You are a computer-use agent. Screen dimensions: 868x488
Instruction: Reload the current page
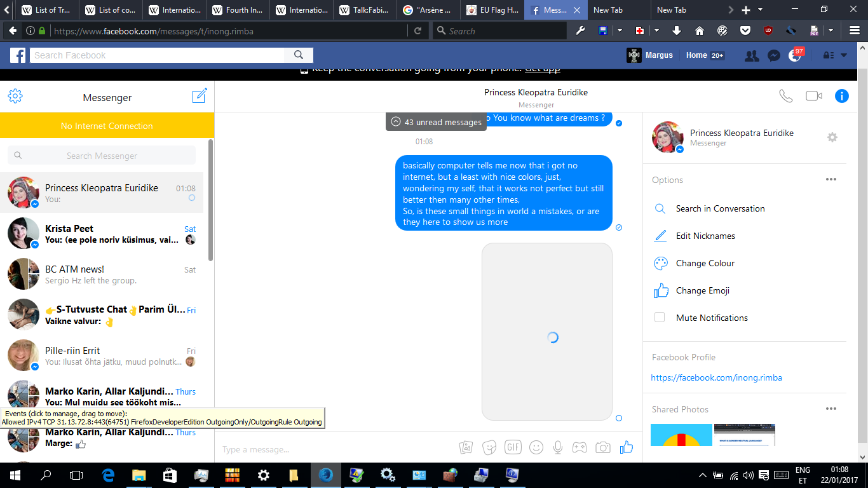point(417,30)
